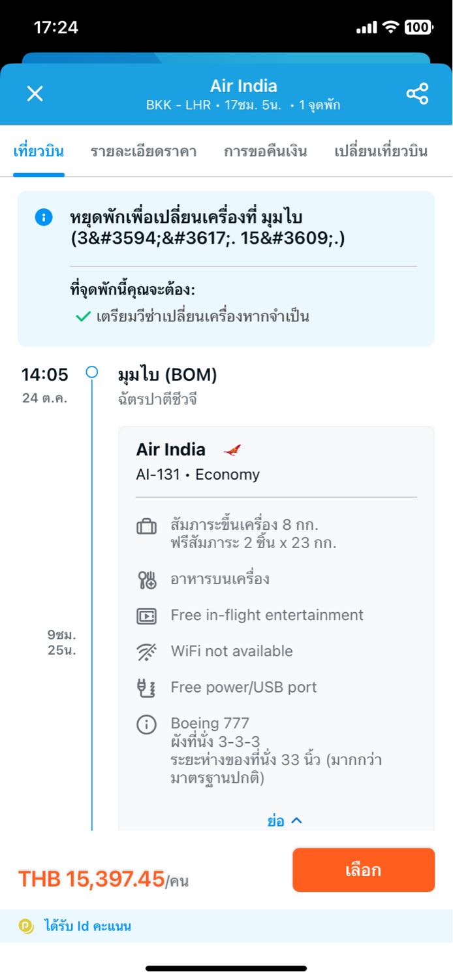Tap the in-flight meal icon
453x980 pixels.
point(147,580)
